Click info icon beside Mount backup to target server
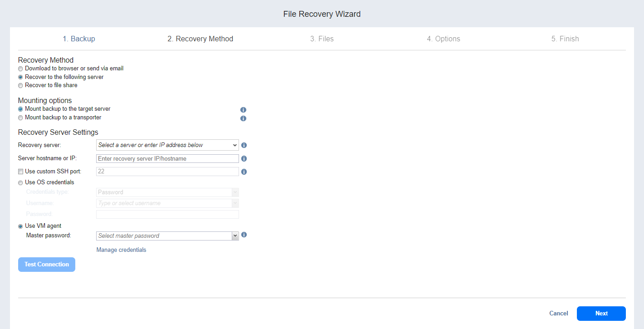The height and width of the screenshot is (329, 644). (243, 110)
